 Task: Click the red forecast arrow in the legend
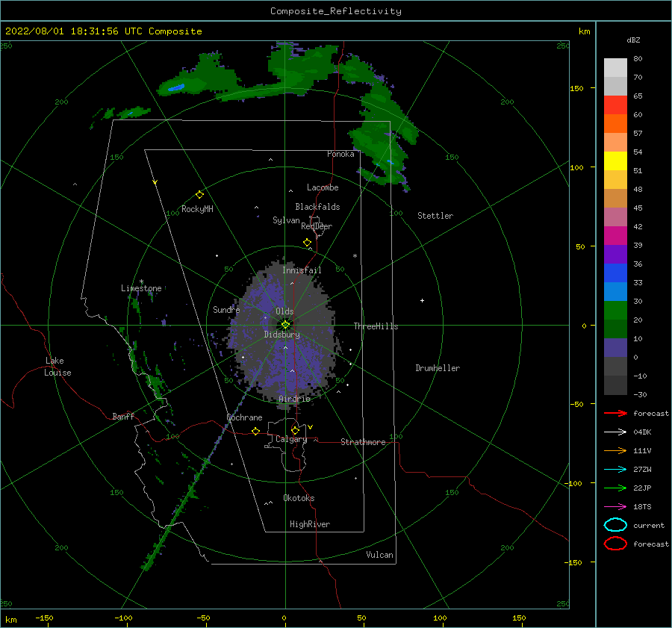click(615, 413)
